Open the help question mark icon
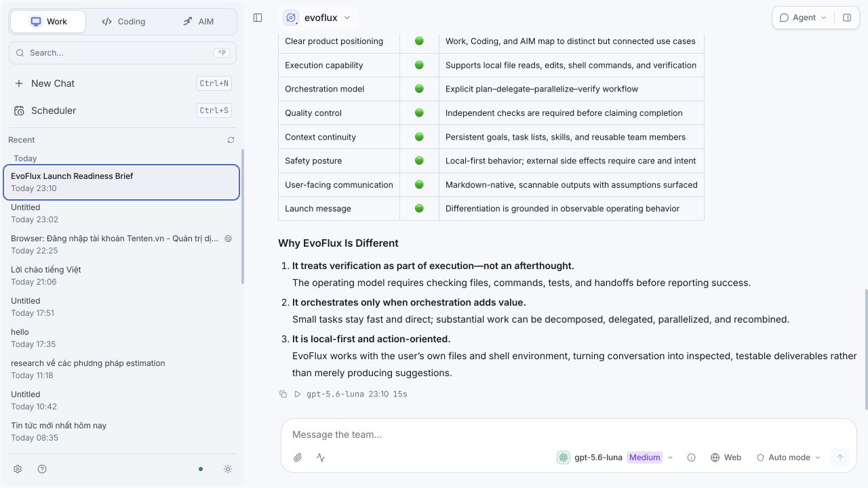 [42, 469]
